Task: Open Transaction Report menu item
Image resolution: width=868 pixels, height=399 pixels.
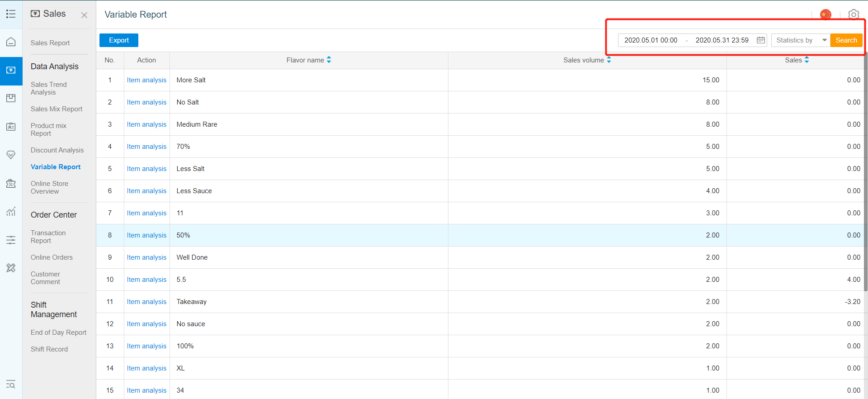Action: pyautogui.click(x=48, y=237)
